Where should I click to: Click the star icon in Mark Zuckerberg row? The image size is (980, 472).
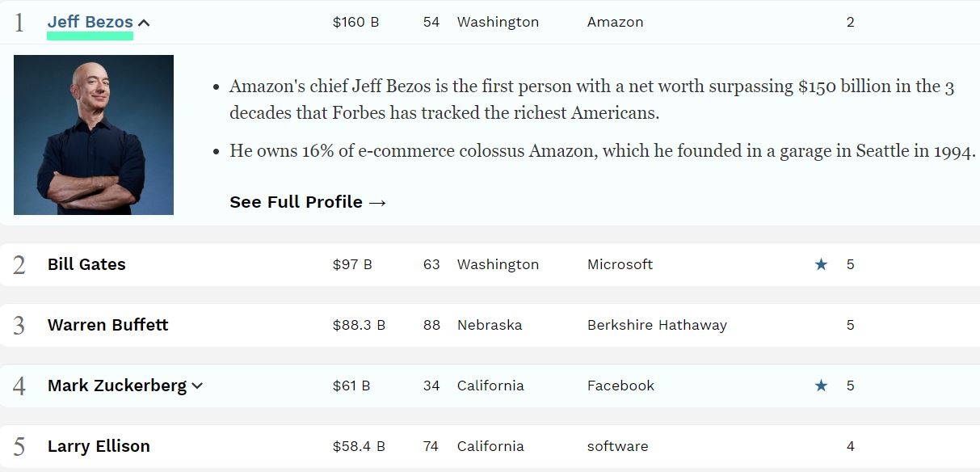(821, 386)
